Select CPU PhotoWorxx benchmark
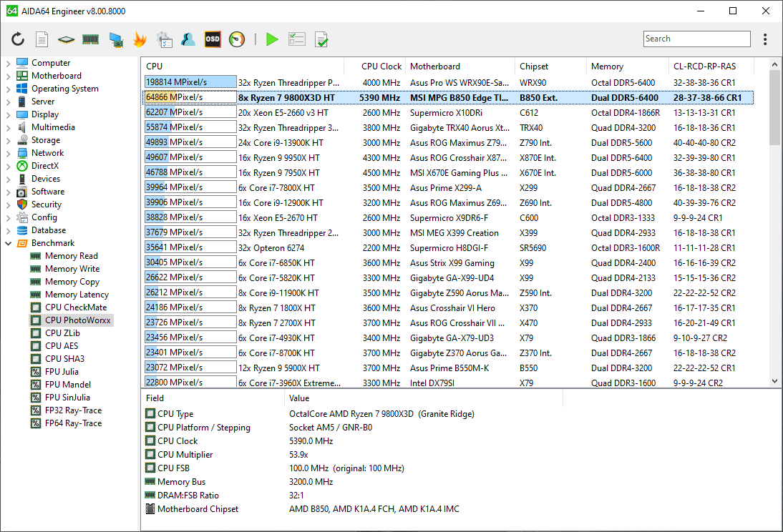Viewport: 783px width, 532px height. pyautogui.click(x=78, y=320)
